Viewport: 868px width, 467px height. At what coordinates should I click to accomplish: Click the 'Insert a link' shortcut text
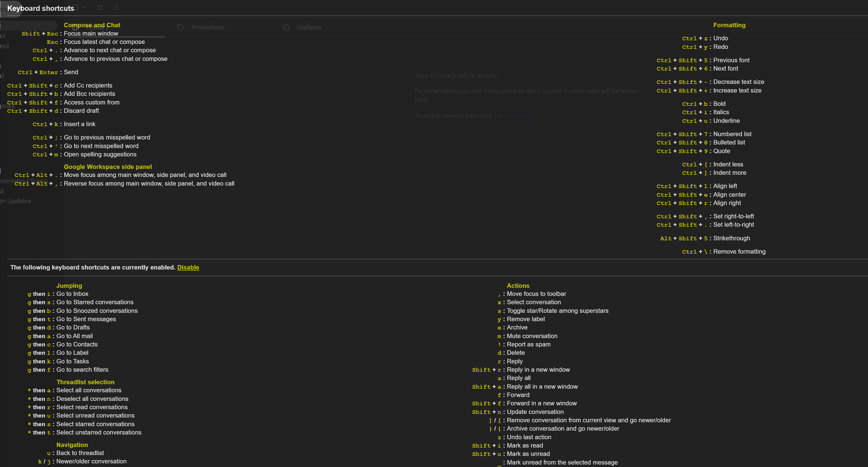[79, 124]
